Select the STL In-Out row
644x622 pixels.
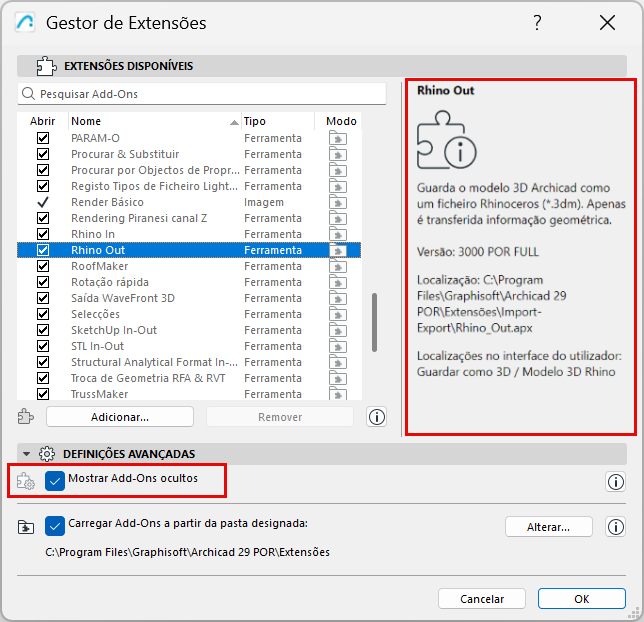tap(189, 346)
